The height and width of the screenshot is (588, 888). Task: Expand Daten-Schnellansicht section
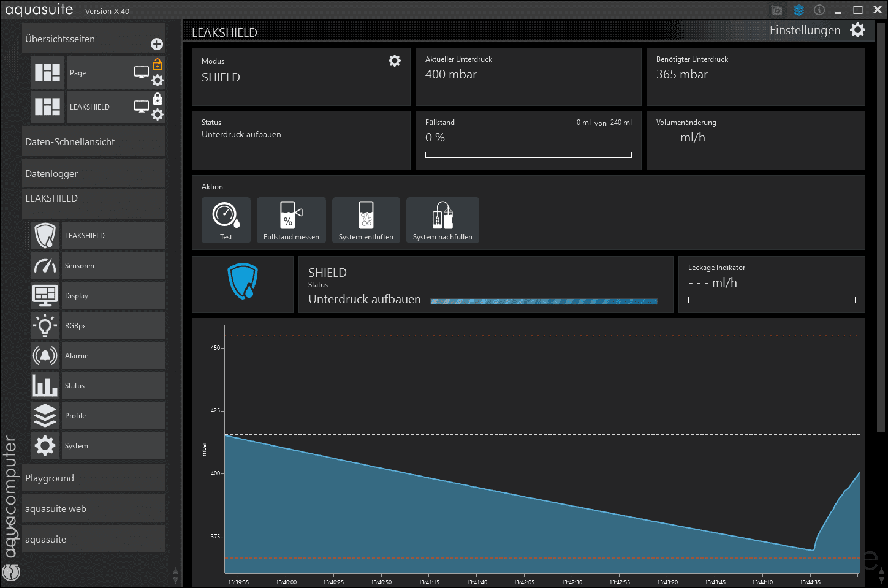94,141
